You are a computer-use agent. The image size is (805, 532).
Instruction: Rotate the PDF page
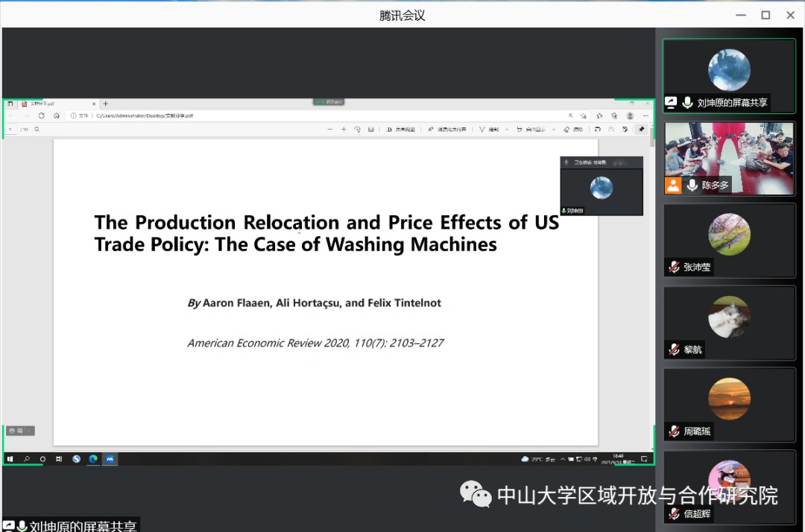[x=358, y=130]
